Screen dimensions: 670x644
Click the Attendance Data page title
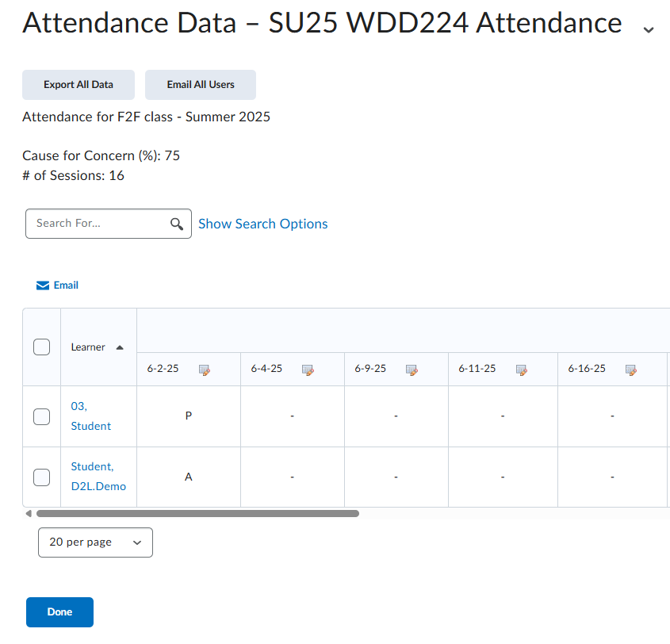[322, 23]
